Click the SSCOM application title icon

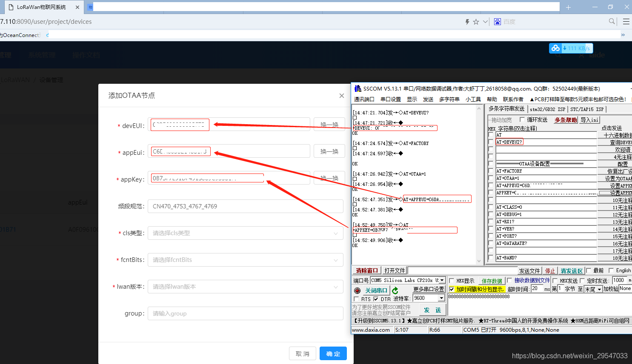357,88
